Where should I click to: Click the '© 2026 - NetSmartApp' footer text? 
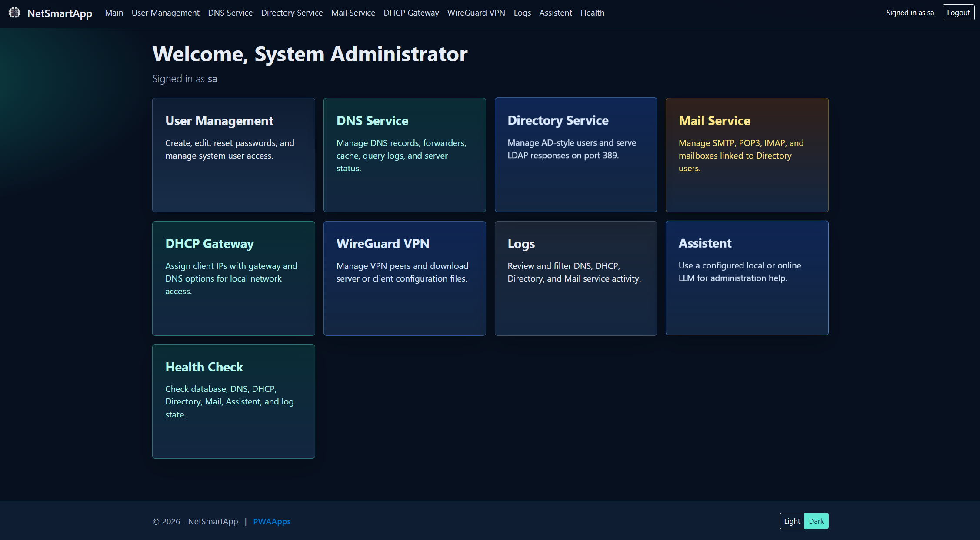coord(195,521)
